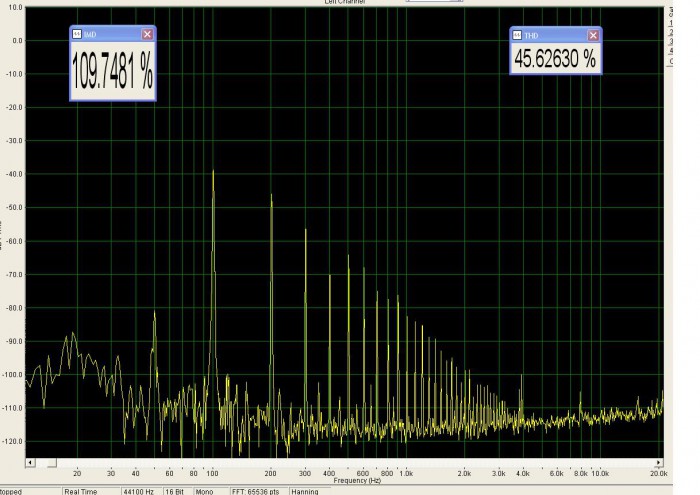The width and height of the screenshot is (700, 495).
Task: Click the THD window title bar
Action: pos(555,35)
